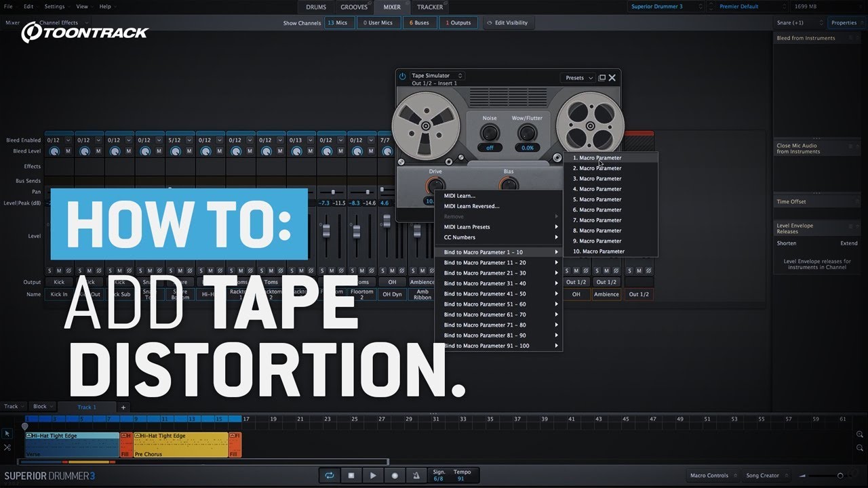Viewport: 868px width, 488px height.
Task: Mute the Floortom 2 channel
Action: click(361, 270)
